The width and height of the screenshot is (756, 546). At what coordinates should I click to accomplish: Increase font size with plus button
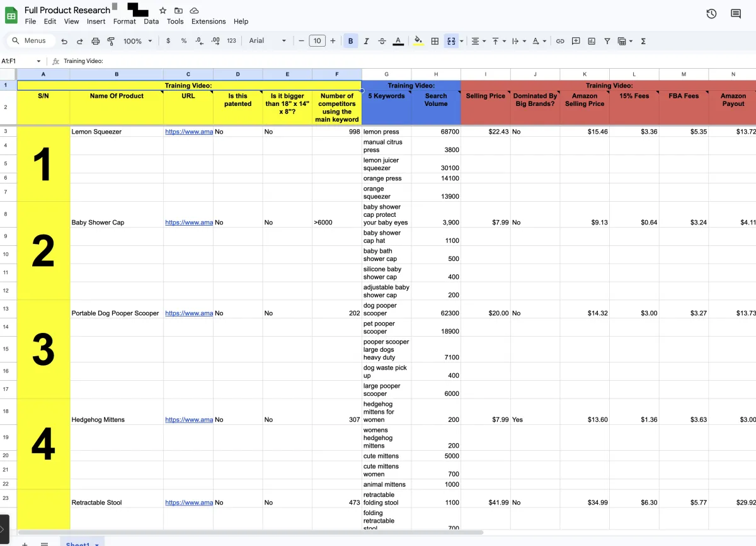point(333,41)
